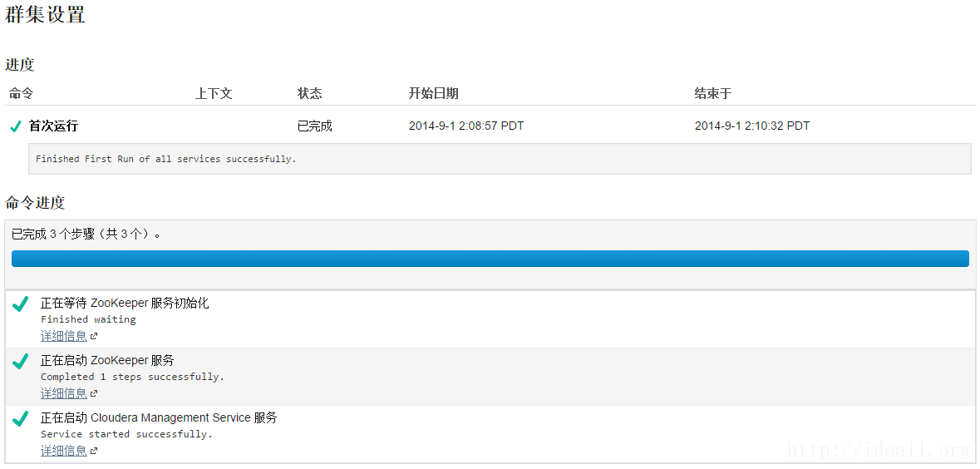The height and width of the screenshot is (469, 980).
Task: Click the checkmark for ZooKeeper 服务初始化 step
Action: (21, 305)
